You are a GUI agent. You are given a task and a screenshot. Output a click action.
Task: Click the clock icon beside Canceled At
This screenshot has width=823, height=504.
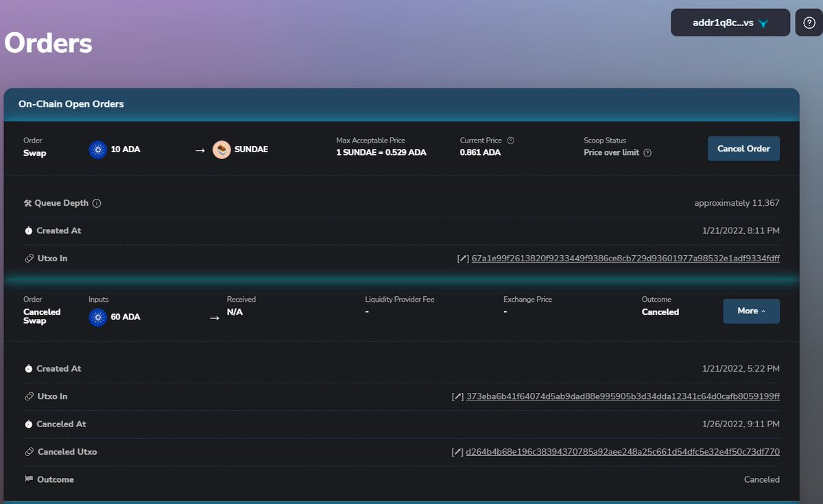[28, 424]
